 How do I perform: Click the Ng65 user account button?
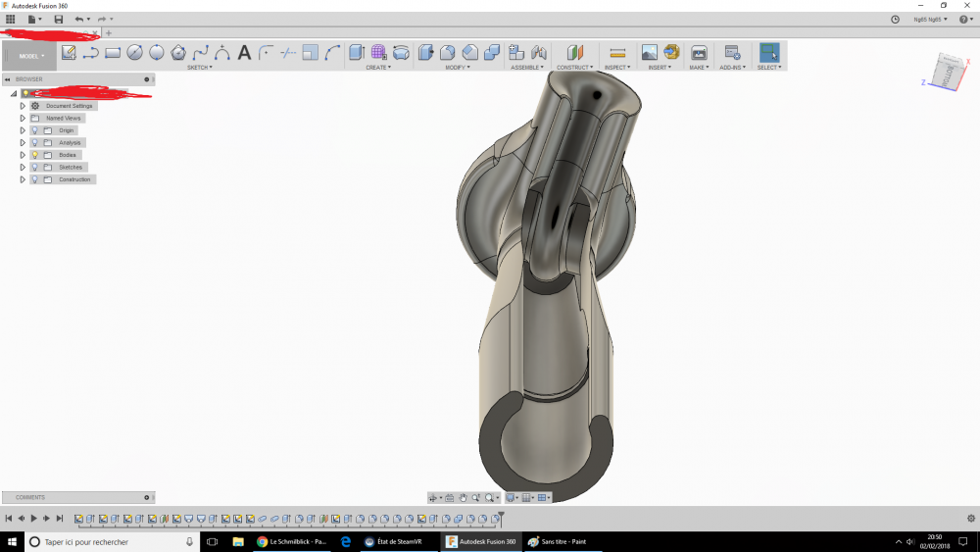pos(926,20)
